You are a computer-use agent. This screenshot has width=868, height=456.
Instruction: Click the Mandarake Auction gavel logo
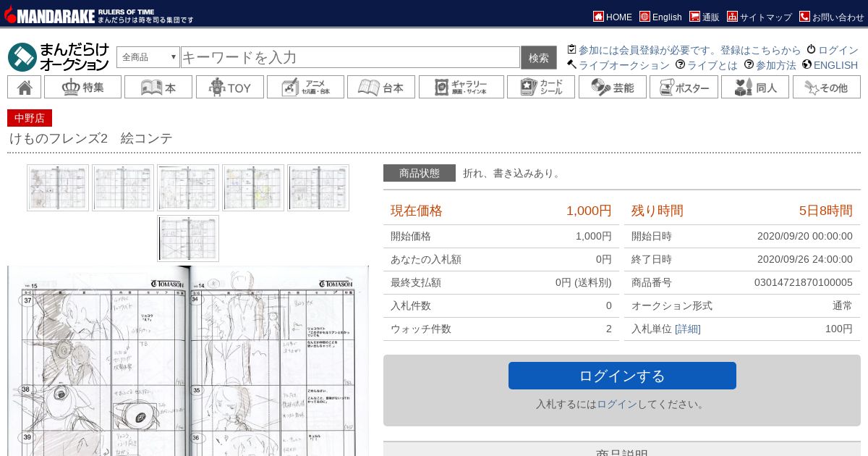pyautogui.click(x=22, y=57)
